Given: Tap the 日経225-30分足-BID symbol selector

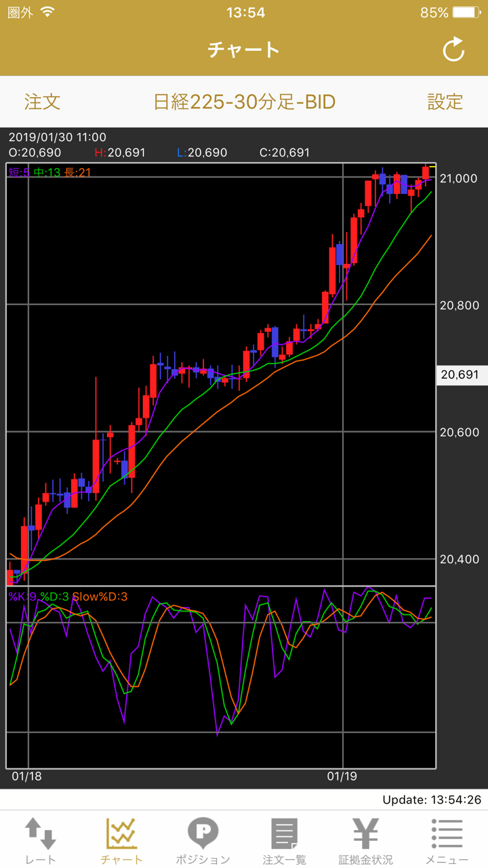Looking at the screenshot, I should click(x=244, y=102).
